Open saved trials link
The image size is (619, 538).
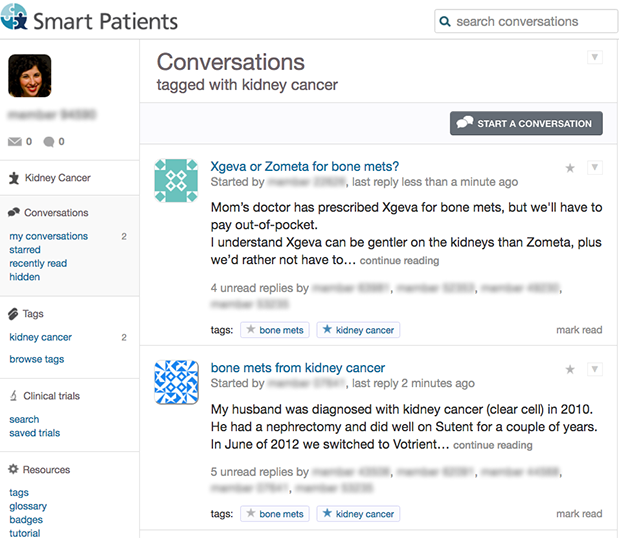(35, 433)
